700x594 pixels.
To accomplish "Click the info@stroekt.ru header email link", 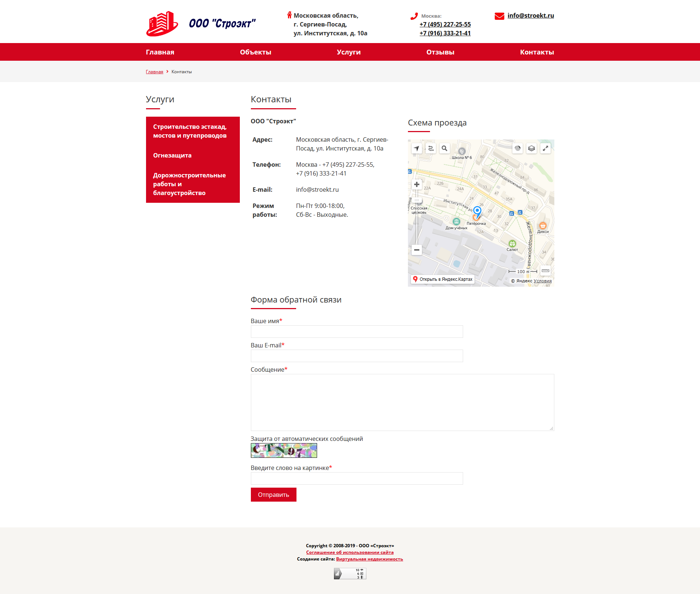I will pyautogui.click(x=531, y=15).
